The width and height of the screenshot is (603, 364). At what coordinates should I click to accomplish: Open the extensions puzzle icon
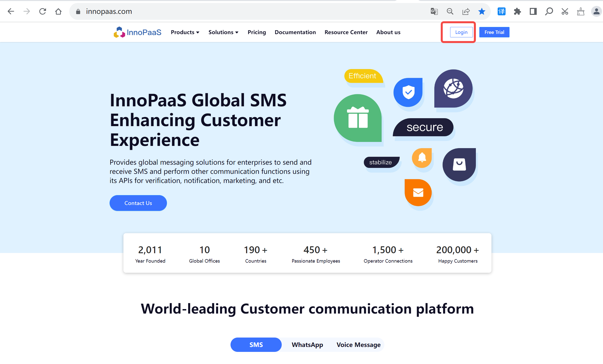click(x=517, y=11)
